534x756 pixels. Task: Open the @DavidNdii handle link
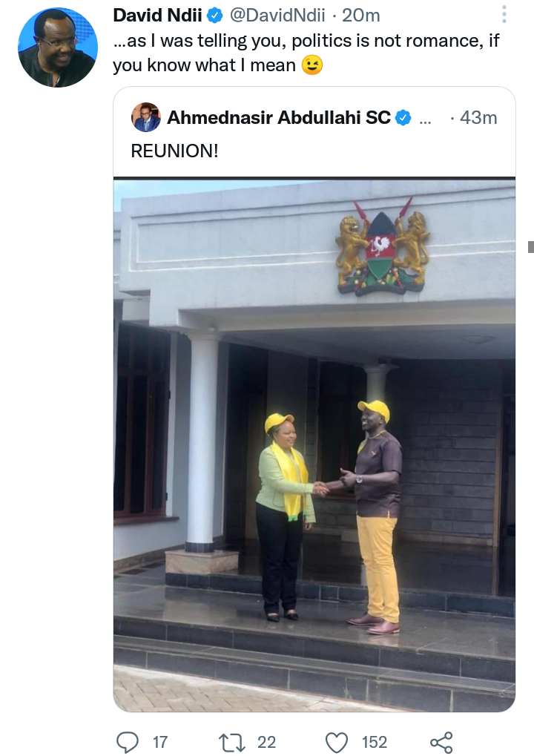tap(277, 16)
